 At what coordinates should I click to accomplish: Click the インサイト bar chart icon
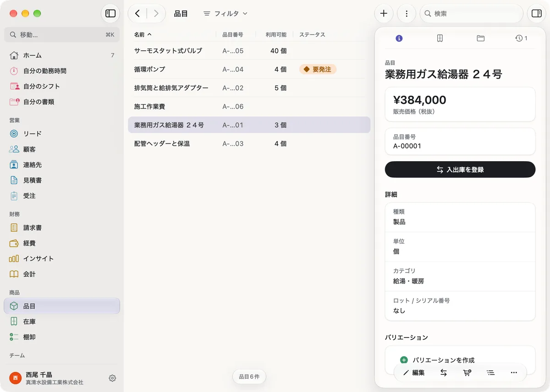click(14, 259)
